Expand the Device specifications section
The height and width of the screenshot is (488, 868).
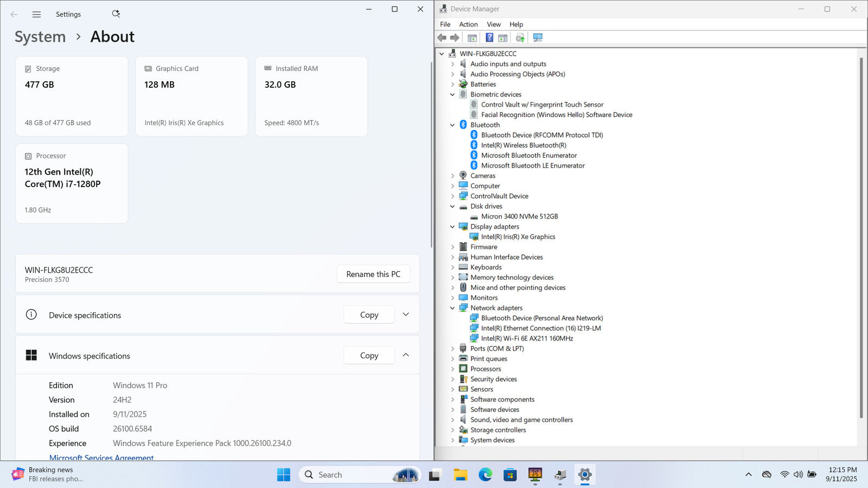coord(406,314)
